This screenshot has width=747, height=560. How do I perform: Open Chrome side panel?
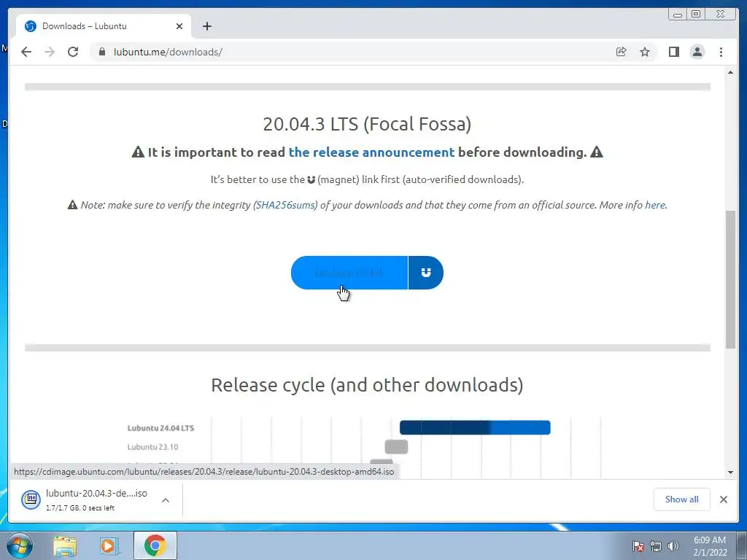coord(673,52)
